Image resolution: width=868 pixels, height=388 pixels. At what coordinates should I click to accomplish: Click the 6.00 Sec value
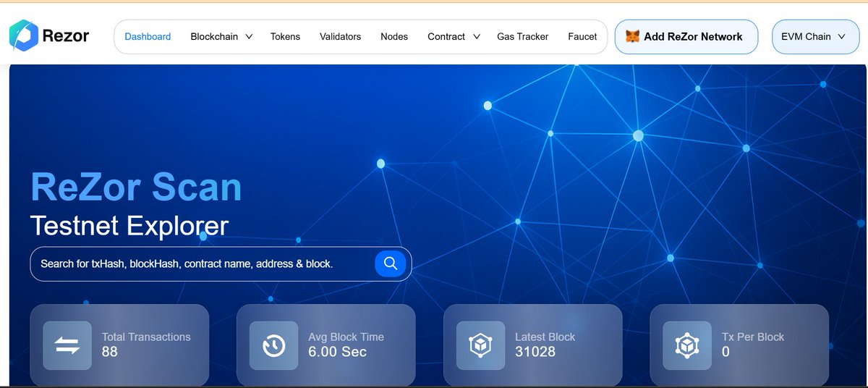(x=338, y=352)
